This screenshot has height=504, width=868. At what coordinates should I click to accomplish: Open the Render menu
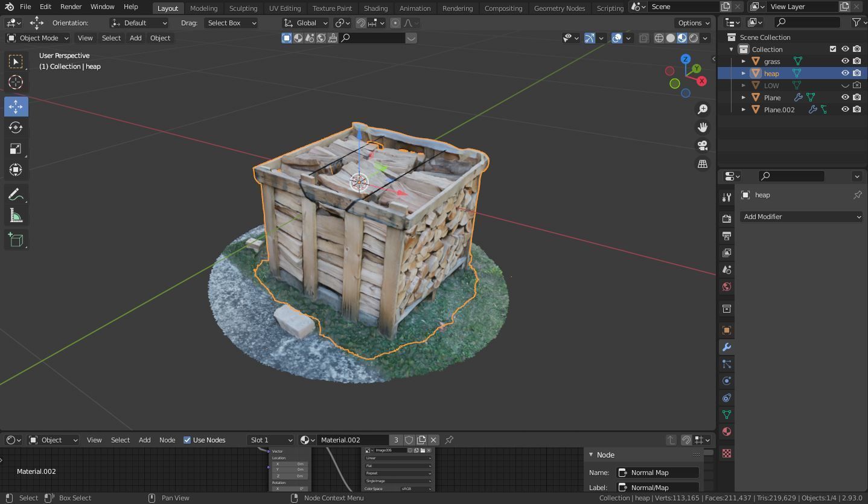click(71, 7)
